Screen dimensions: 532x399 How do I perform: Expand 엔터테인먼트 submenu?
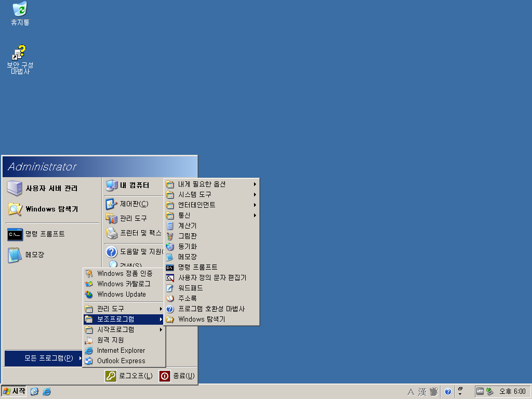coord(212,205)
